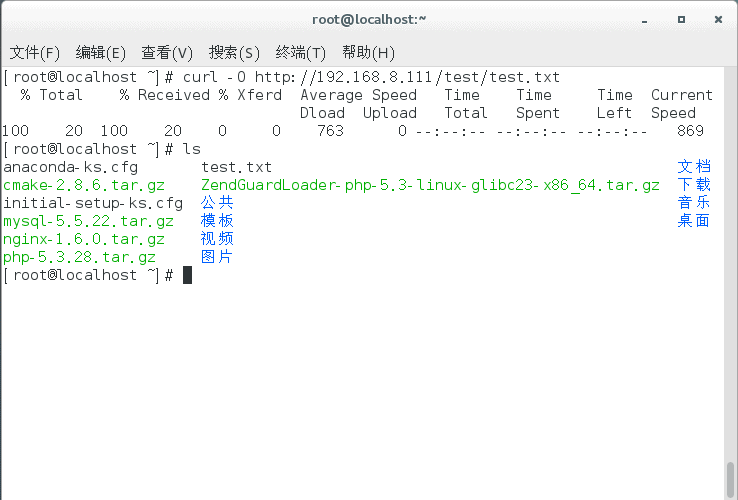Click the vertical scrollbar thumb
Screen dimensions: 738x500
click(x=730, y=480)
